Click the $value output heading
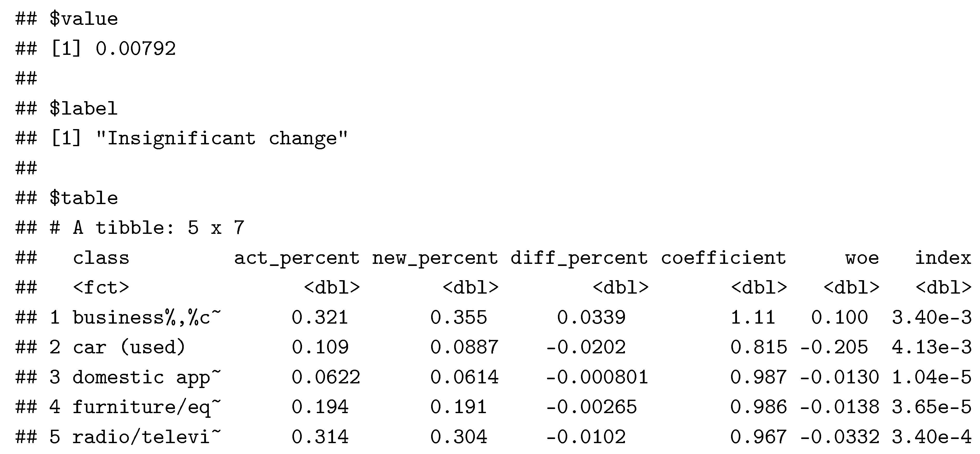The height and width of the screenshot is (454, 980). click(83, 19)
